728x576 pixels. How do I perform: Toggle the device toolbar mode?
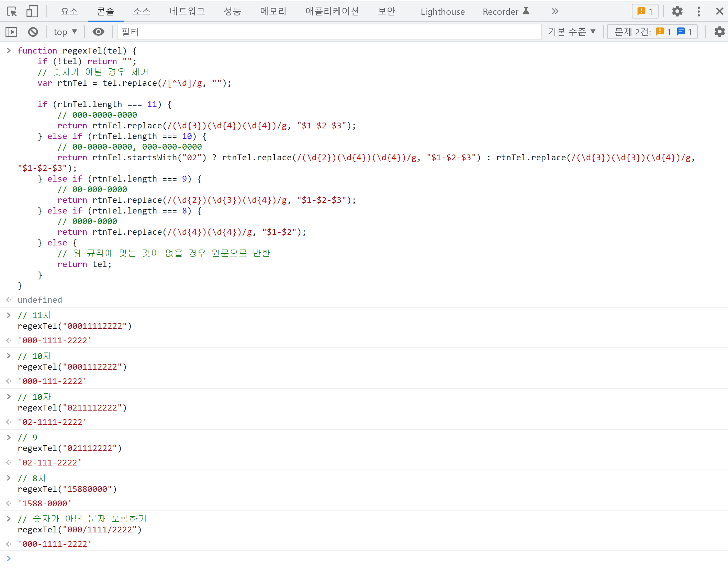pyautogui.click(x=32, y=11)
